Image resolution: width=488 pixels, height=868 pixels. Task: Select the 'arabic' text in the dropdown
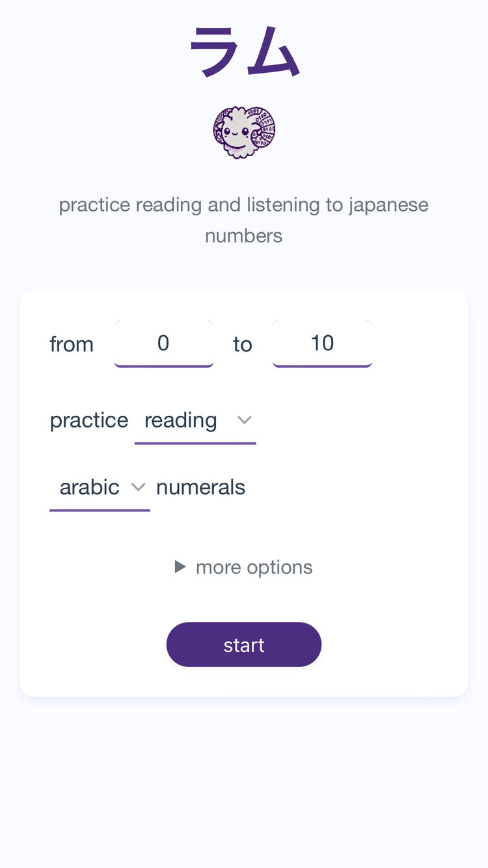(90, 487)
